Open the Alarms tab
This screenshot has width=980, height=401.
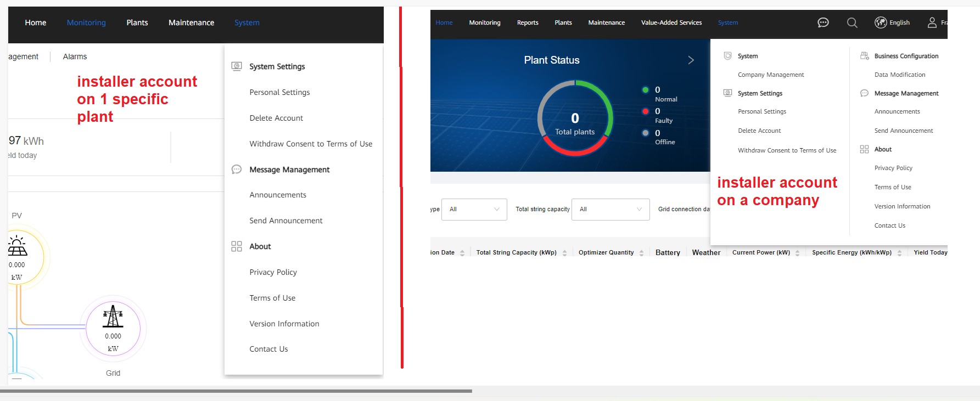[x=75, y=57]
